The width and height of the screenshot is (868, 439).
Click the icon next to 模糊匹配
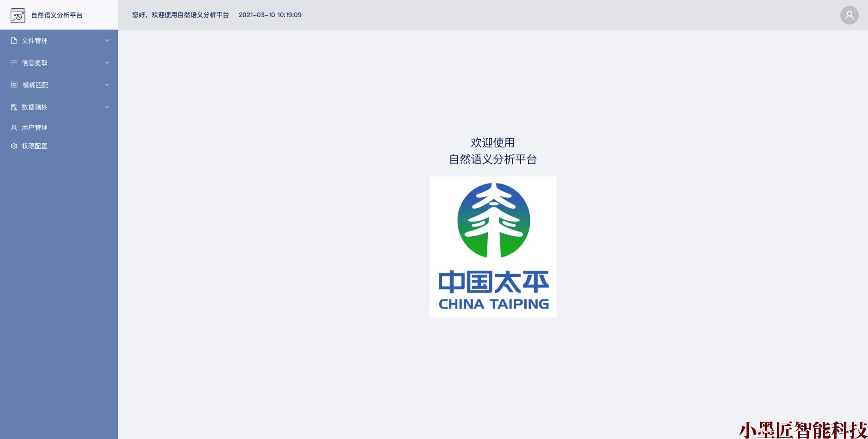pos(14,85)
